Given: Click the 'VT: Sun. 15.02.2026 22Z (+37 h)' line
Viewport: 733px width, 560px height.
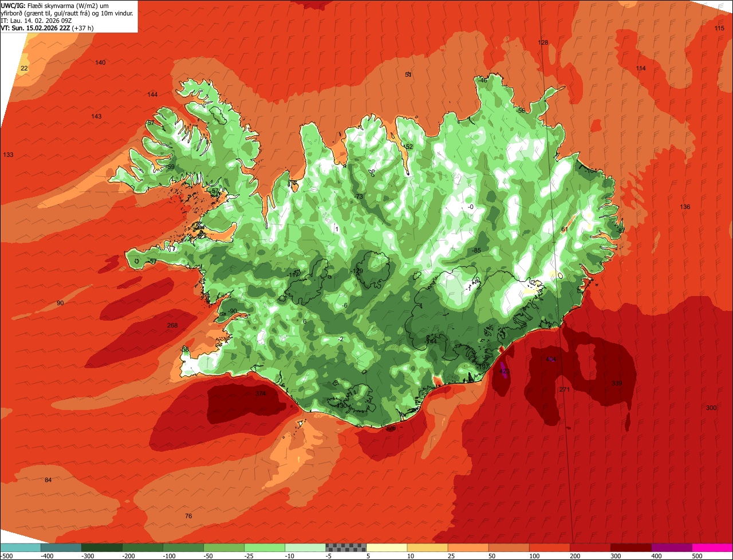Looking at the screenshot, I should tap(48, 27).
